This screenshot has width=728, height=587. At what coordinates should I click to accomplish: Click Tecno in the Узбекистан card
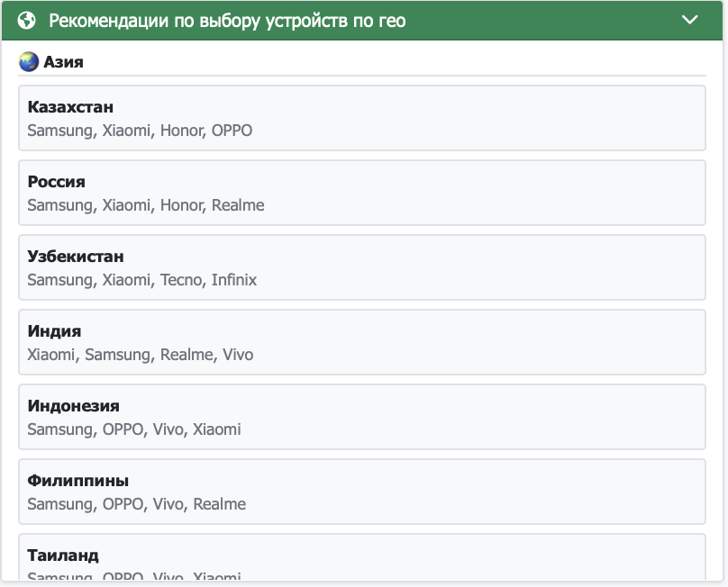click(x=182, y=280)
